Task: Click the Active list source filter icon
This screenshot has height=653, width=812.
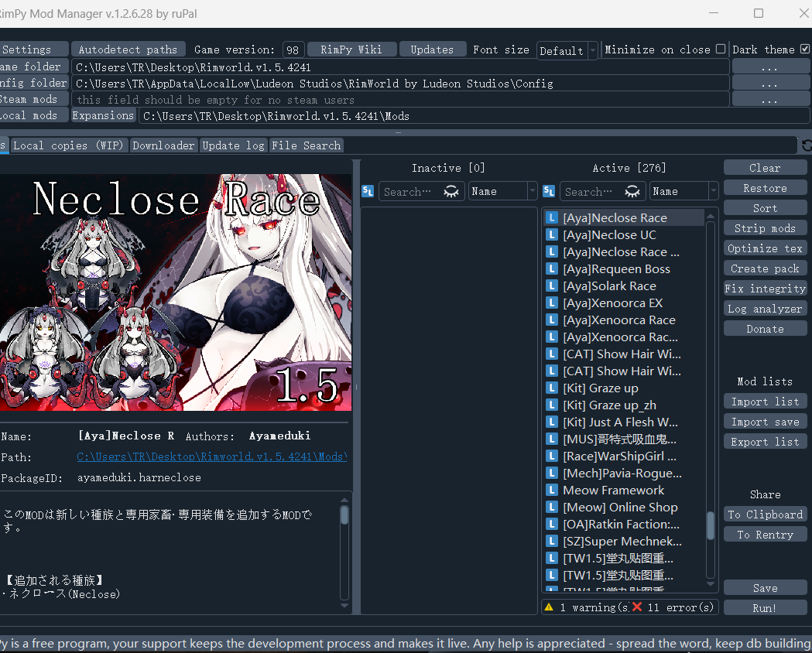Action: tap(549, 191)
